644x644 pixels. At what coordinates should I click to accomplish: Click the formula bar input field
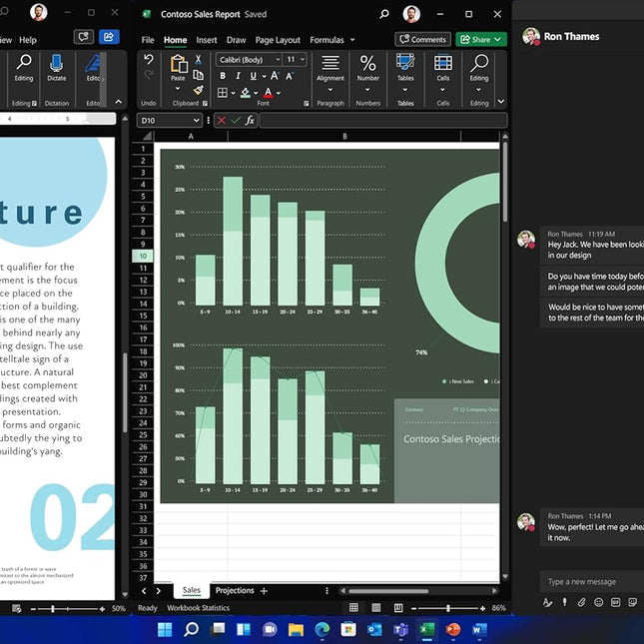pos(383,121)
